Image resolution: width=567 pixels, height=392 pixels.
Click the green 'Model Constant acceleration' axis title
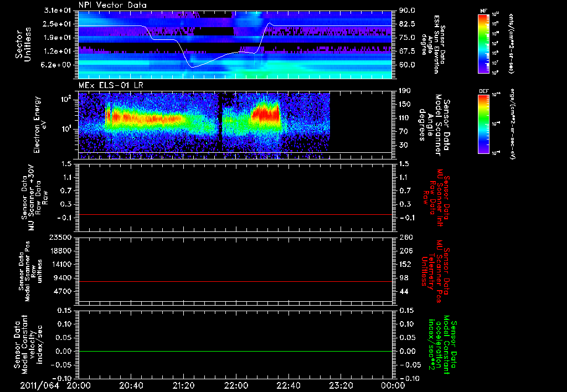tap(442, 344)
